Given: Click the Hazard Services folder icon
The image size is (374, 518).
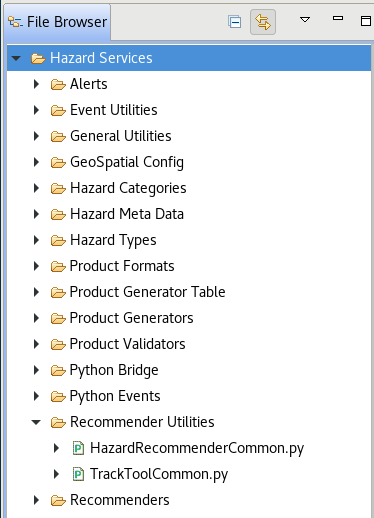Looking at the screenshot, I should coord(38,59).
